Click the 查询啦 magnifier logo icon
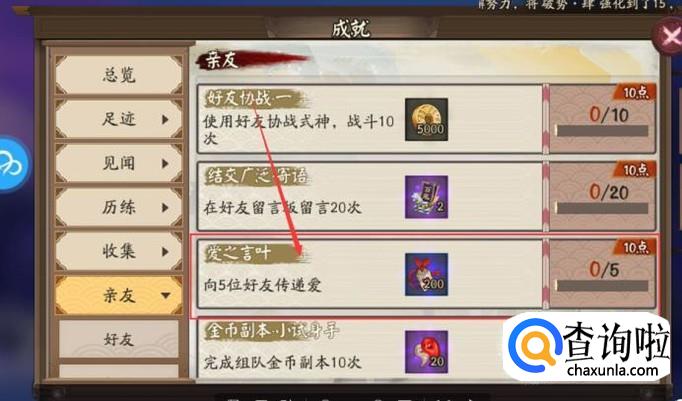 [x=534, y=346]
